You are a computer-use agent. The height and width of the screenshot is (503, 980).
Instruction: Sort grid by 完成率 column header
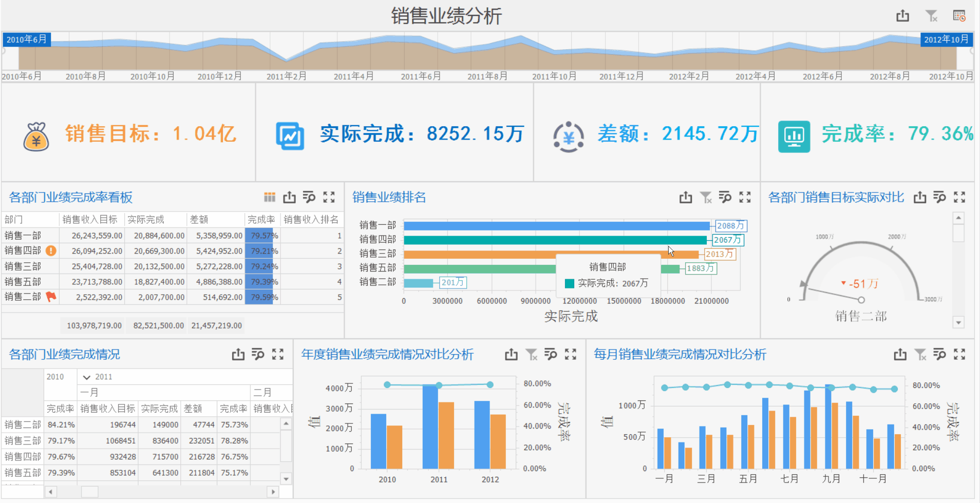pos(261,220)
